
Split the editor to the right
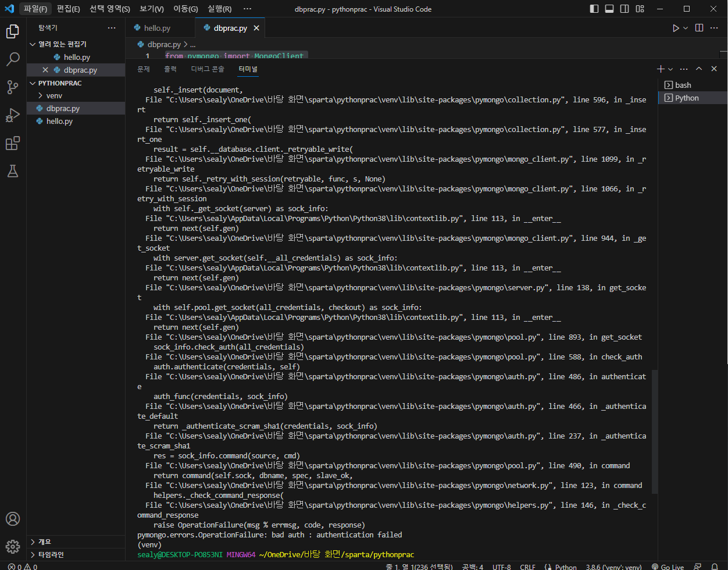click(x=699, y=28)
